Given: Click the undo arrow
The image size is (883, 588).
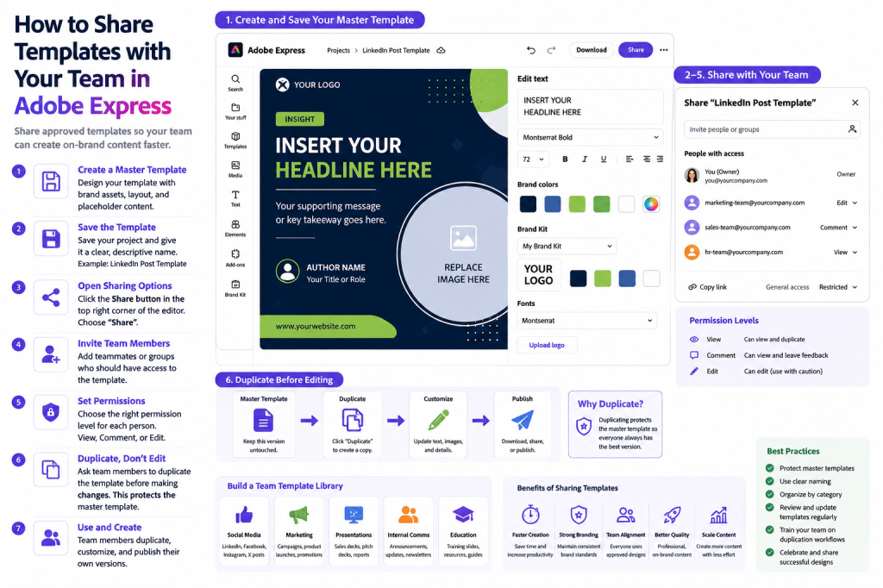Looking at the screenshot, I should (x=530, y=50).
